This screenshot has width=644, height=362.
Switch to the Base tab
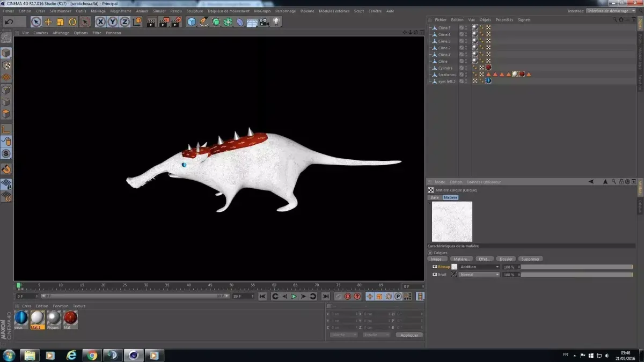click(435, 197)
